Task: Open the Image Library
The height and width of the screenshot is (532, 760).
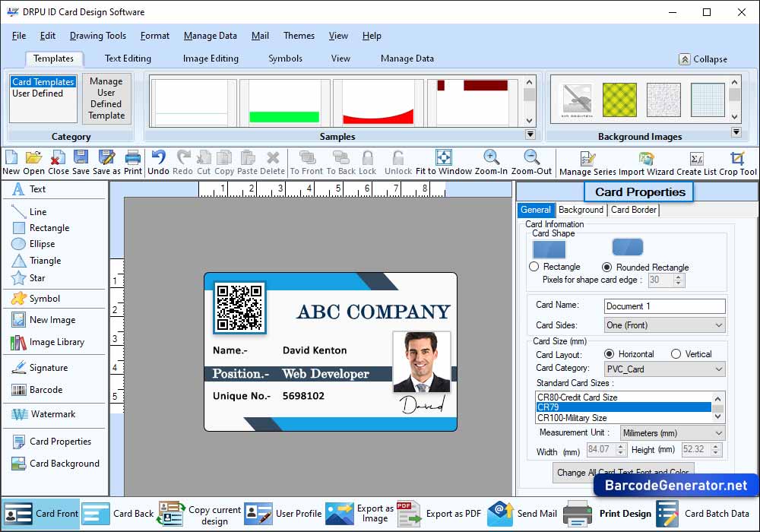Action: coord(47,342)
